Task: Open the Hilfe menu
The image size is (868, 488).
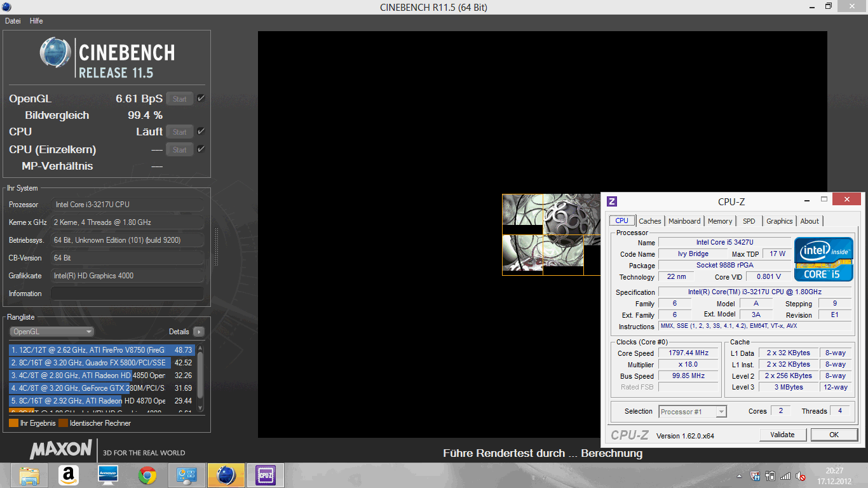Action: coord(36,21)
